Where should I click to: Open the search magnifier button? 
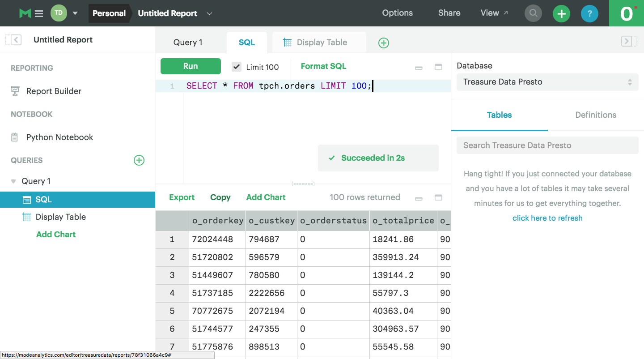click(x=533, y=13)
